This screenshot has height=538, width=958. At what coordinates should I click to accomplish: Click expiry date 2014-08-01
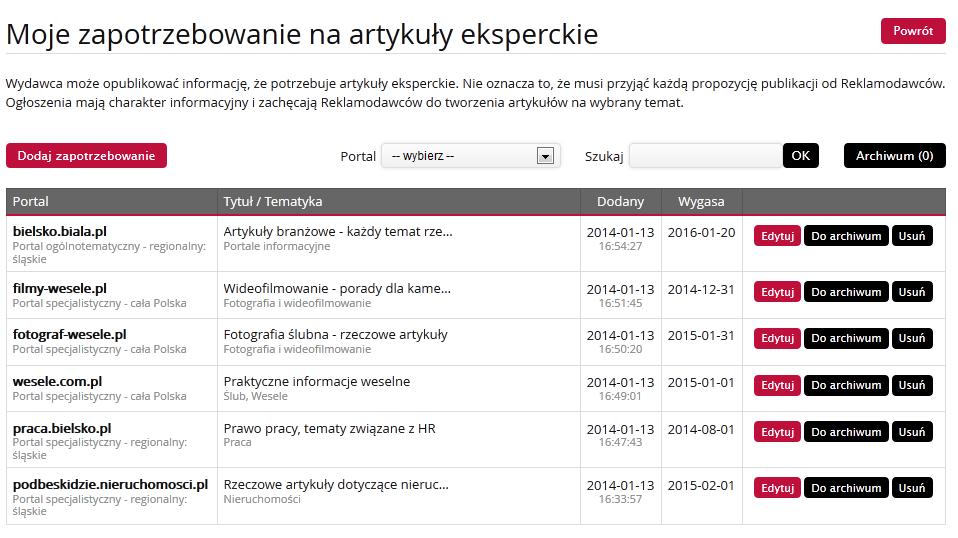[x=701, y=430]
